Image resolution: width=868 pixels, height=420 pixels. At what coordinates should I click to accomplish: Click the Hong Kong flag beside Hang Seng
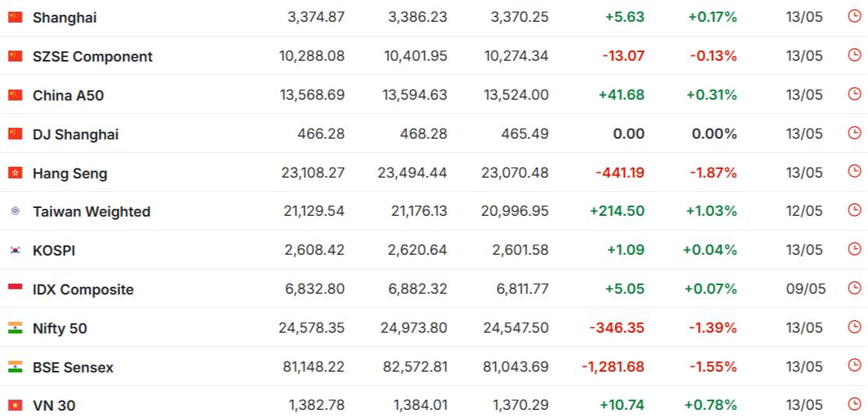click(x=15, y=173)
